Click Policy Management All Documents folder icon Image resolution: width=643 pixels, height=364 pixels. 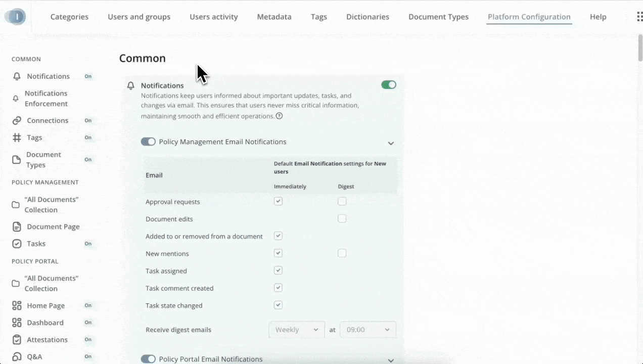tap(16, 205)
